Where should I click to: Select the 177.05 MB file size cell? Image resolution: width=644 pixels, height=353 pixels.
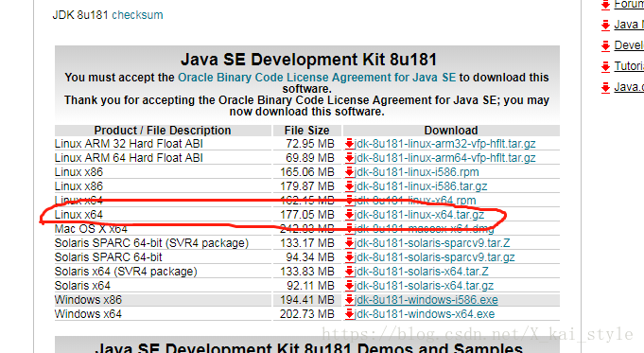[307, 215]
